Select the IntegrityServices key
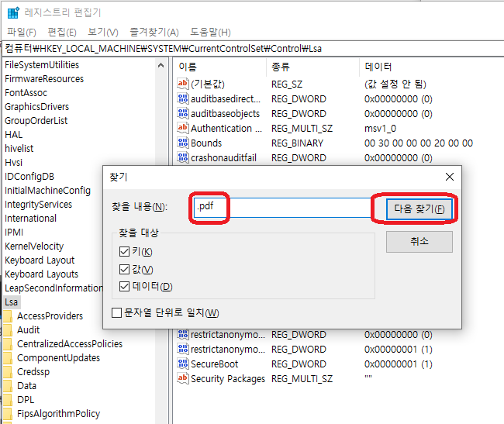Viewport: 504px width, 424px height. click(38, 205)
